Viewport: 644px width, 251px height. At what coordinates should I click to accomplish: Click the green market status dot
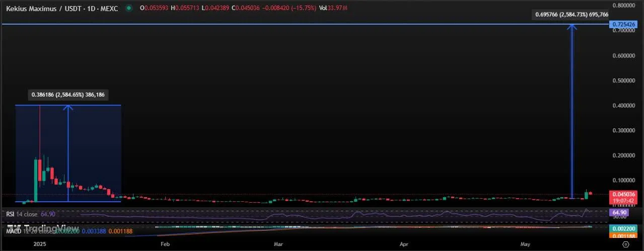pyautogui.click(x=130, y=8)
